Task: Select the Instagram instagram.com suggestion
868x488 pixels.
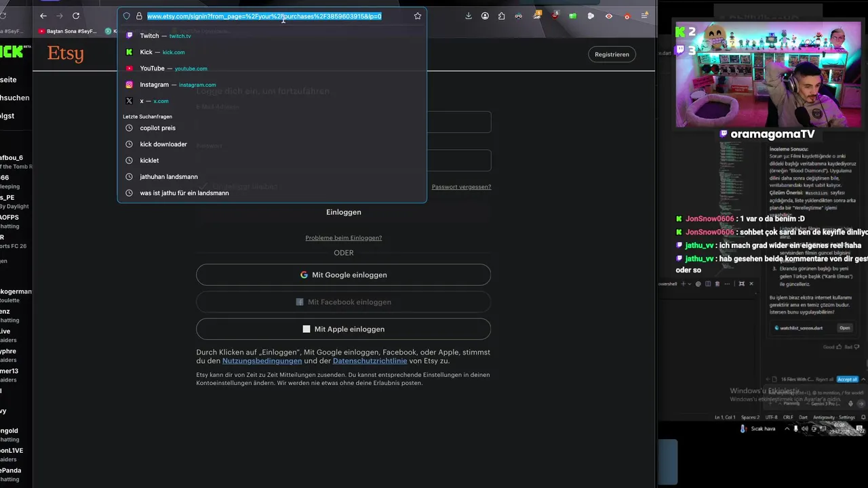Action: coord(272,85)
